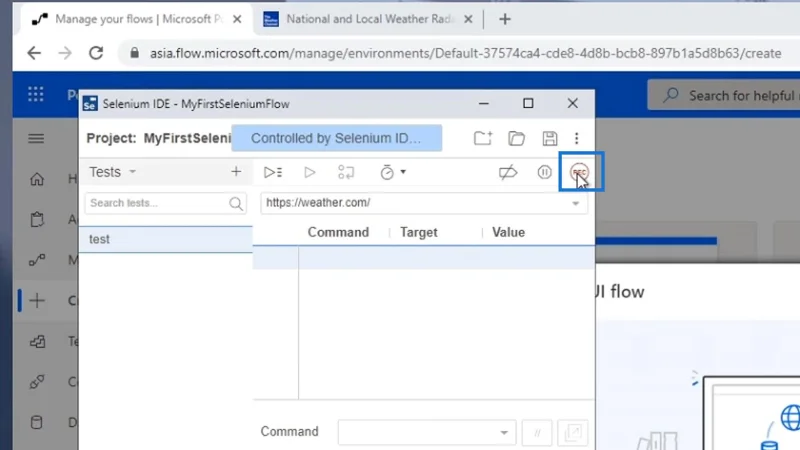
Task: Open command reference in new window
Action: click(573, 433)
